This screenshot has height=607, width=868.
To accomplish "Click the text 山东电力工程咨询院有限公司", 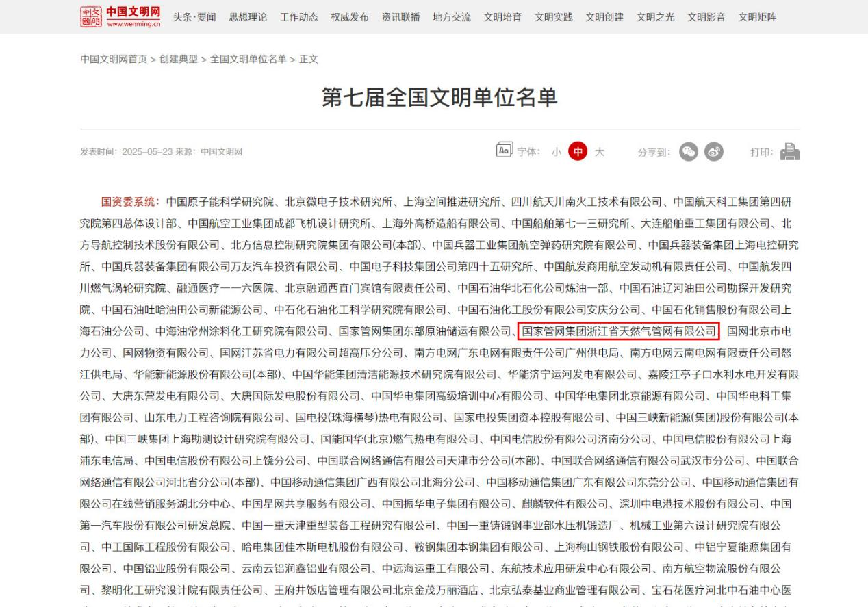I will 215,418.
